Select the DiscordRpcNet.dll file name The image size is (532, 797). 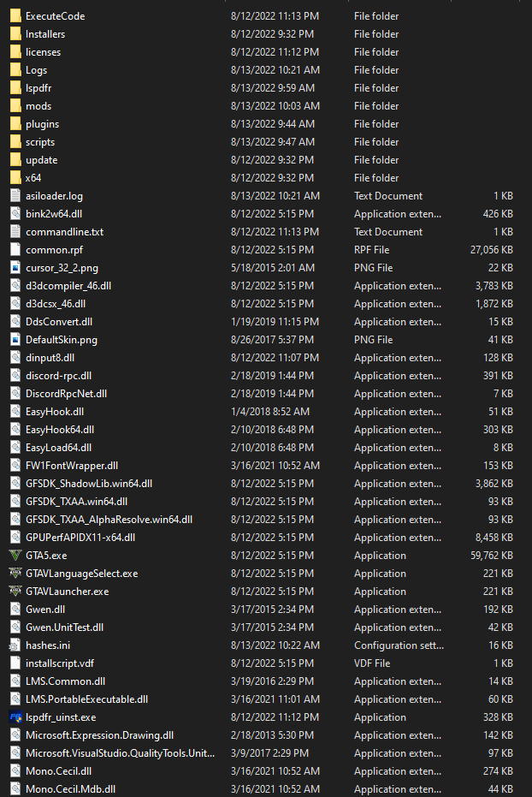pos(67,394)
